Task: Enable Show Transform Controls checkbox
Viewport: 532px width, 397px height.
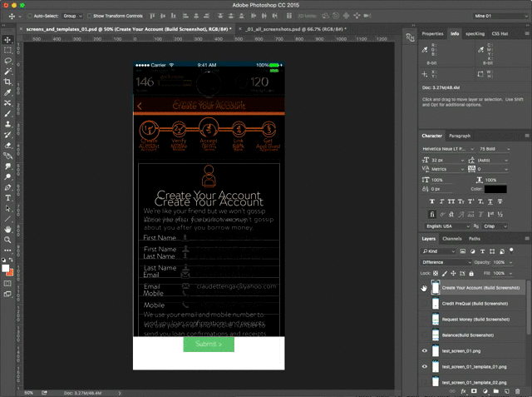Action: point(88,16)
